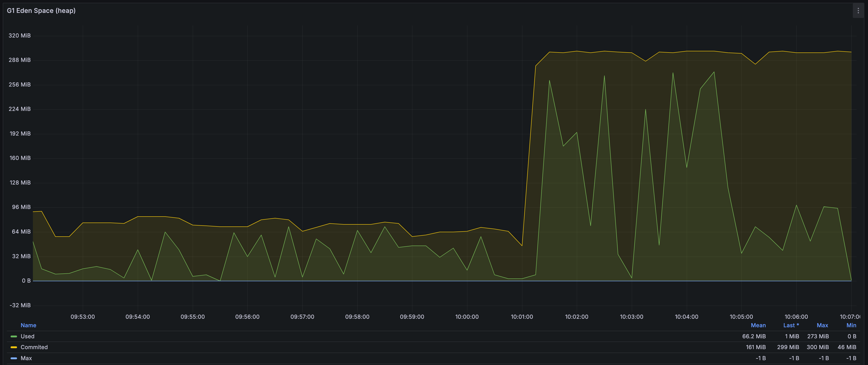Screen dimensions: 868x365
Task: Toggle the Used series in legend
Action: coord(27,336)
